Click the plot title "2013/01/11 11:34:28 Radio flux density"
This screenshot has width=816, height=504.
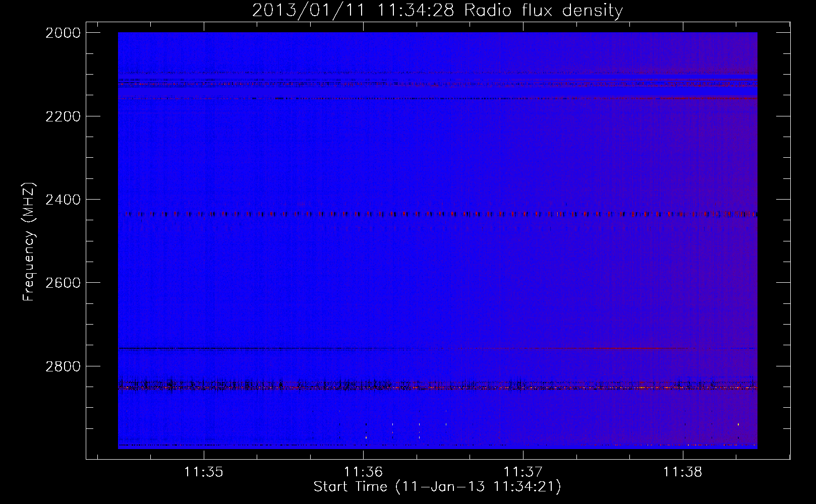437,10
